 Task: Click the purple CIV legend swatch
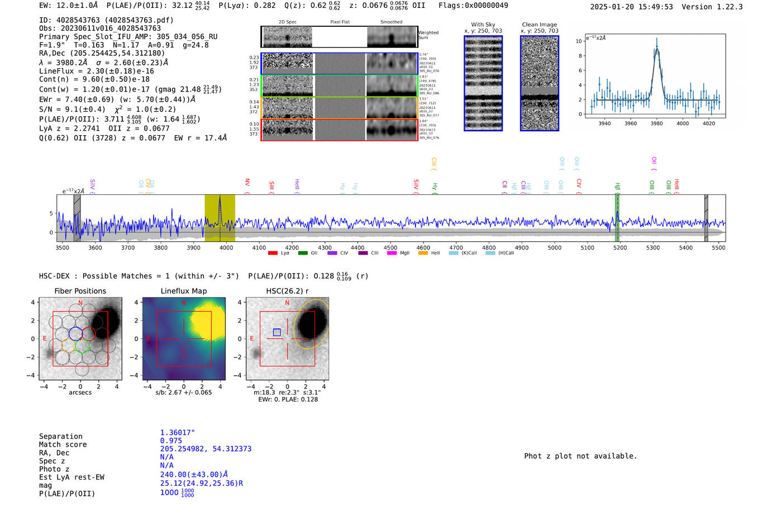332,253
